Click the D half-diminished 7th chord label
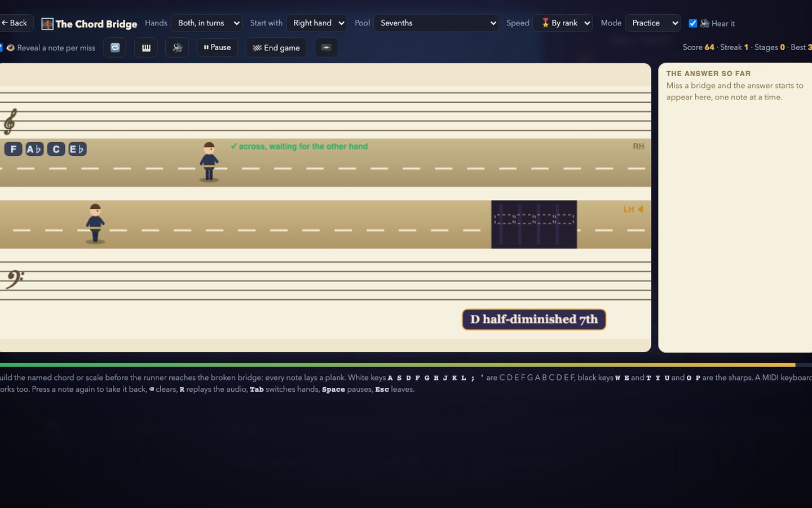 (534, 319)
